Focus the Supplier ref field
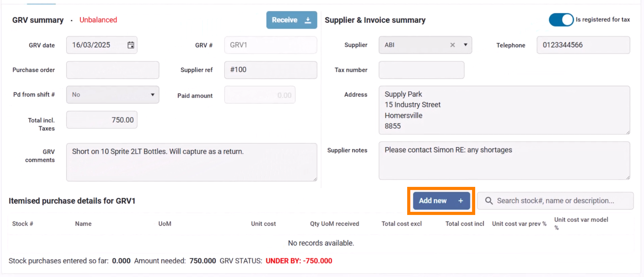 coord(270,70)
